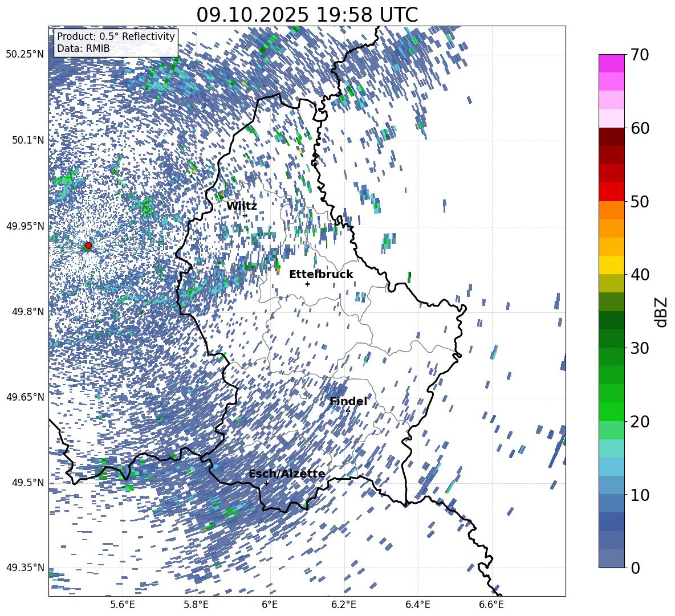Pick the yellow 40 dBZ colorbar segment

pos(611,265)
